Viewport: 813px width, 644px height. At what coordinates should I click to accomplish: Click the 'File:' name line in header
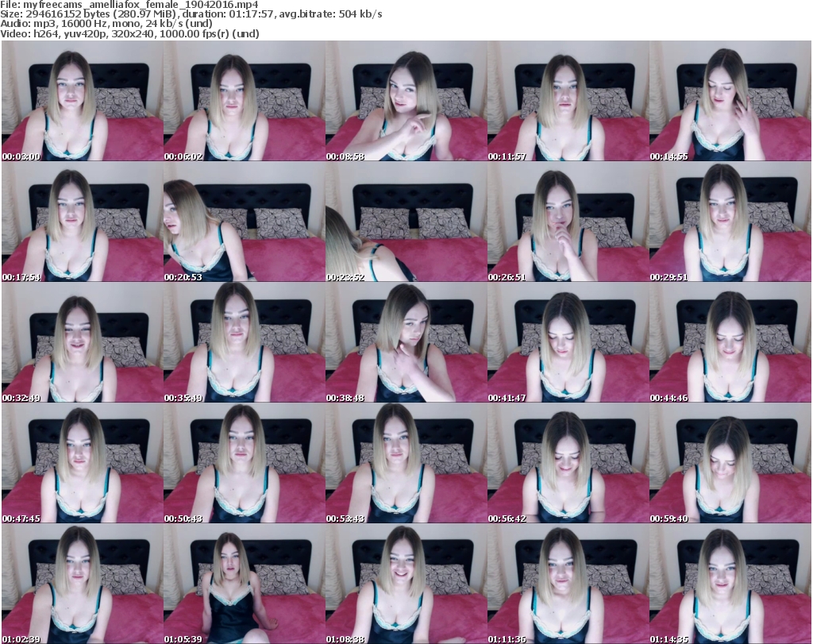129,5
